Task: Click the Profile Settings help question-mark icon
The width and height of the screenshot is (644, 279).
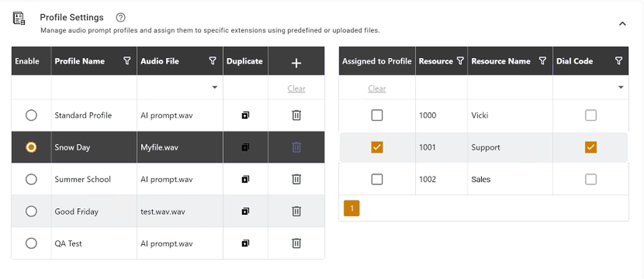Action: (x=121, y=17)
